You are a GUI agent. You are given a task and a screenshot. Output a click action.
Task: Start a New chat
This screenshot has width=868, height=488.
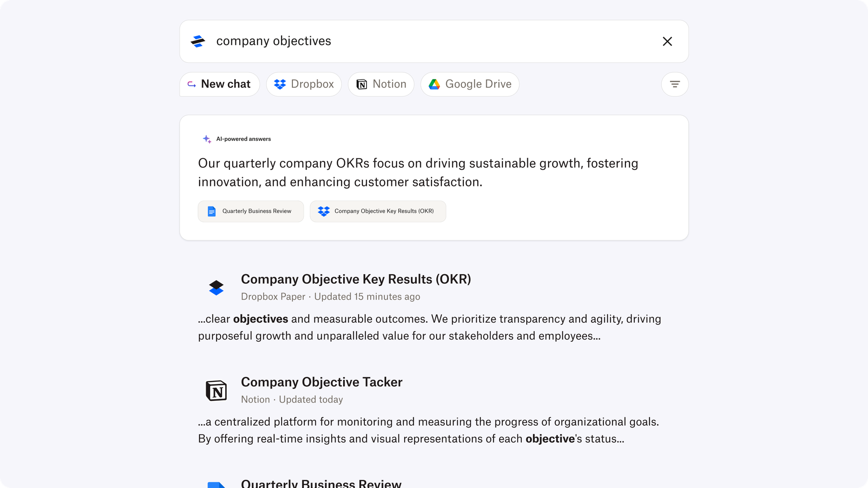219,84
